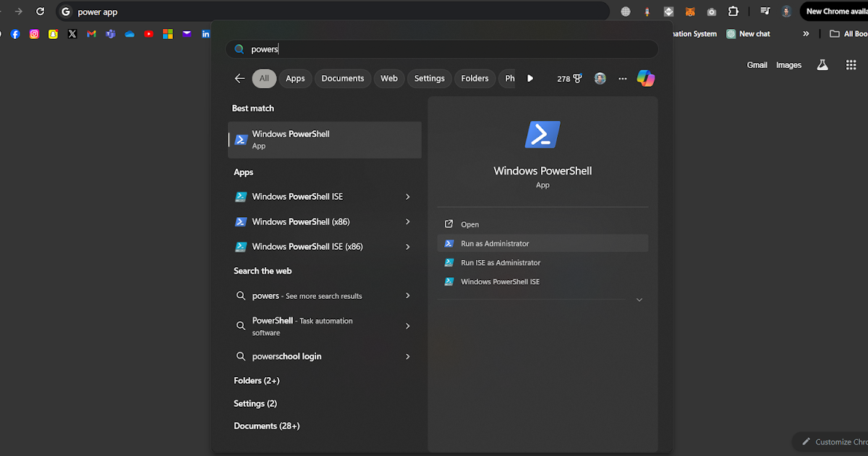Expand Windows PowerShell (x86) result chevron
The height and width of the screenshot is (456, 868).
point(408,221)
